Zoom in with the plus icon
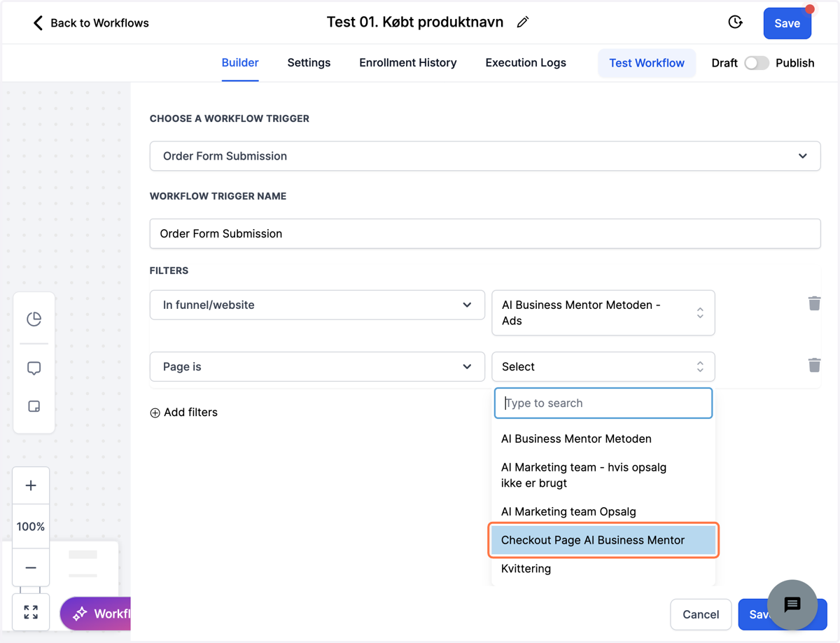This screenshot has height=643, width=840. tap(31, 485)
